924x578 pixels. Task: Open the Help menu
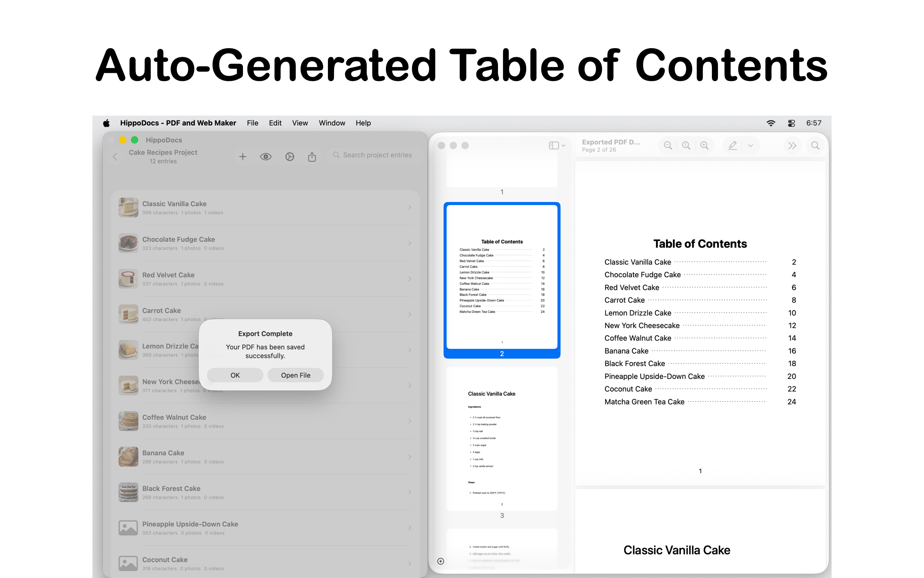tap(363, 123)
